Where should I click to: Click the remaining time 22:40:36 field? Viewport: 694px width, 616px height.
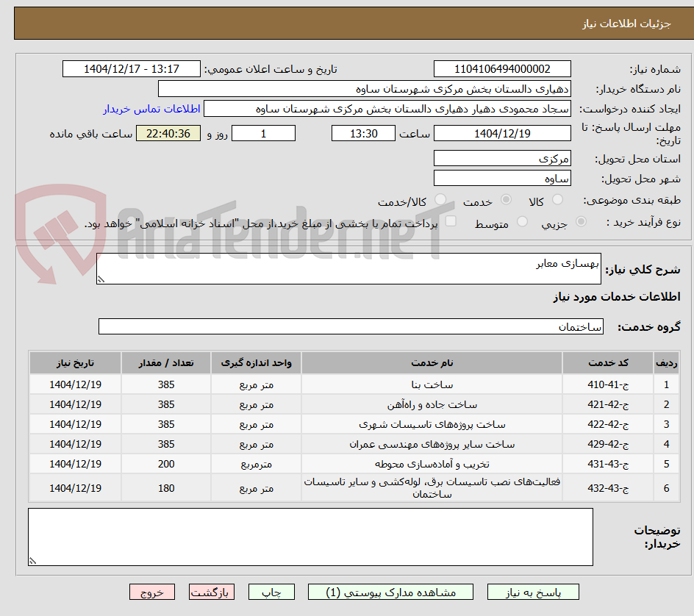(168, 133)
